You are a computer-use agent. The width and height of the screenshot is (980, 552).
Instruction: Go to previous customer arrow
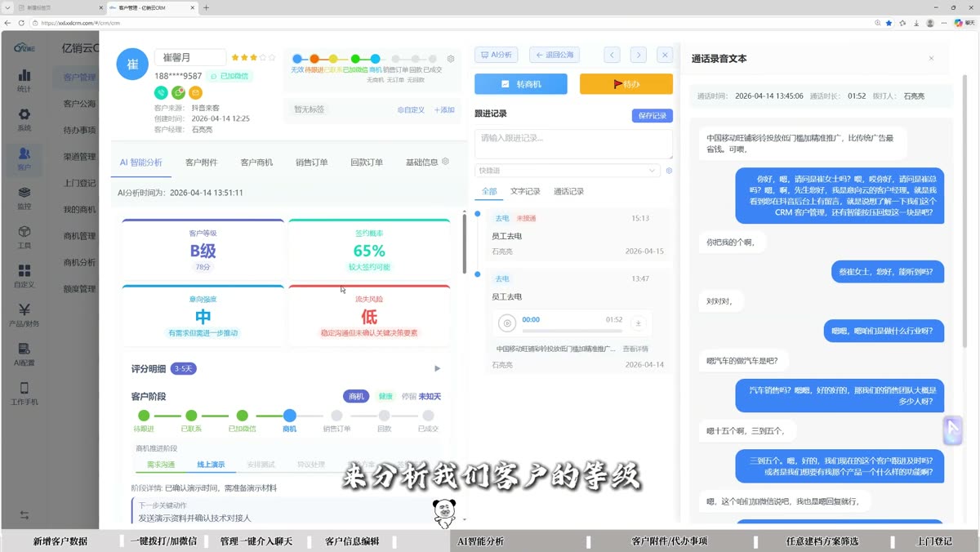612,55
